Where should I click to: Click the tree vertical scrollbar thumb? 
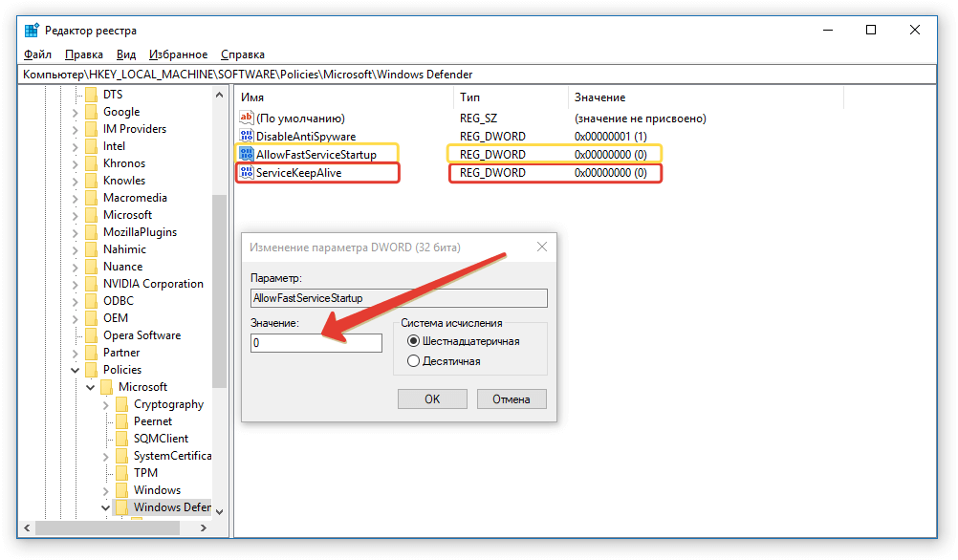click(219, 291)
